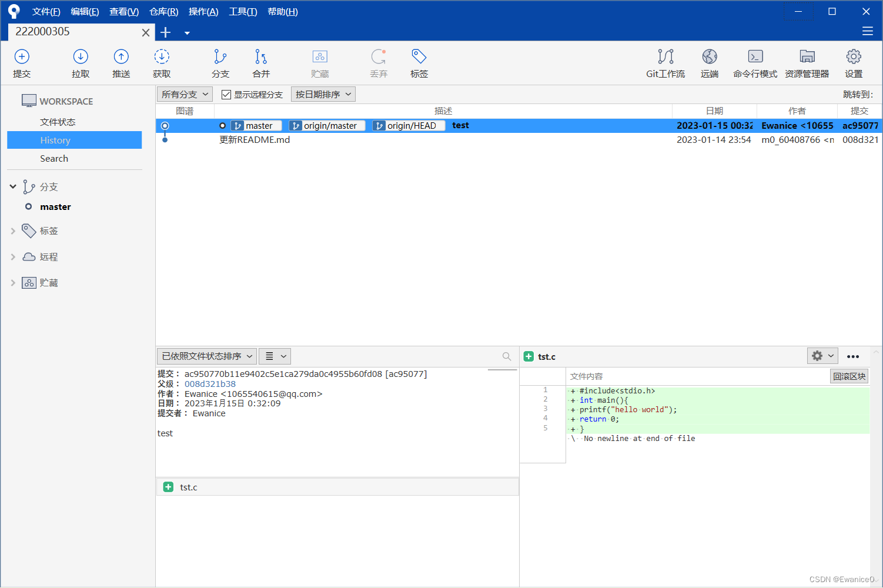Click the tst.c diff header filename
883x588 pixels.
(x=547, y=356)
